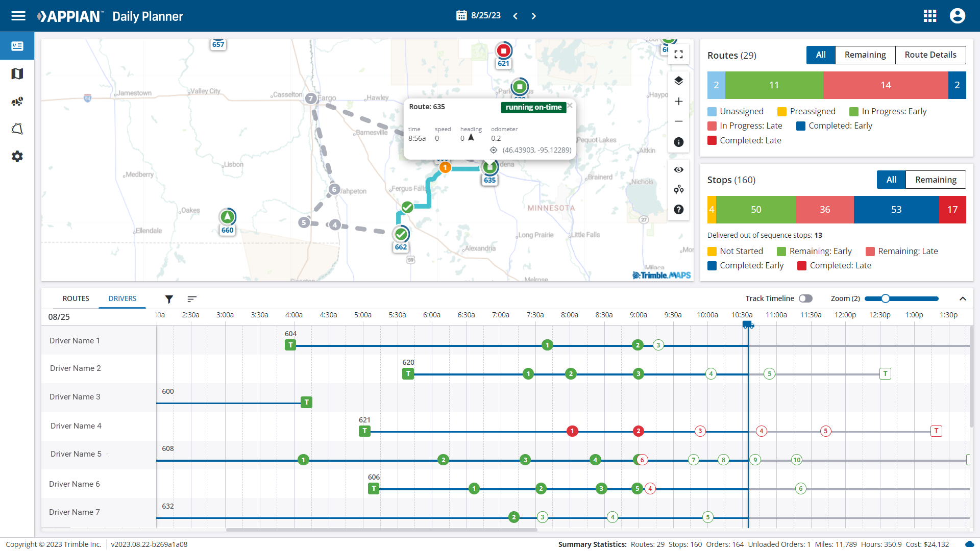980x551 pixels.
Task: Select Remaining filter in Stops panel
Action: [935, 180]
